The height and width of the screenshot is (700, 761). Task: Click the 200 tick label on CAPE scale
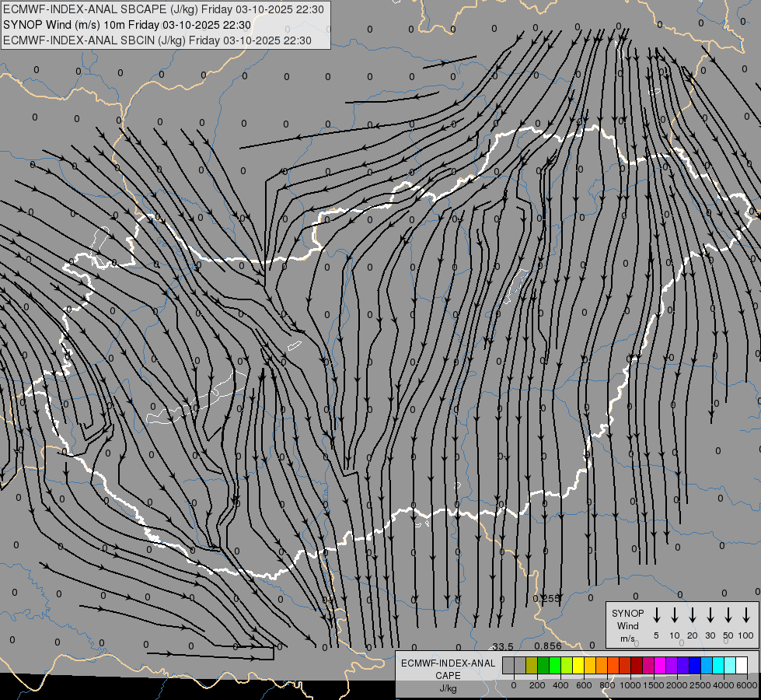(x=537, y=685)
